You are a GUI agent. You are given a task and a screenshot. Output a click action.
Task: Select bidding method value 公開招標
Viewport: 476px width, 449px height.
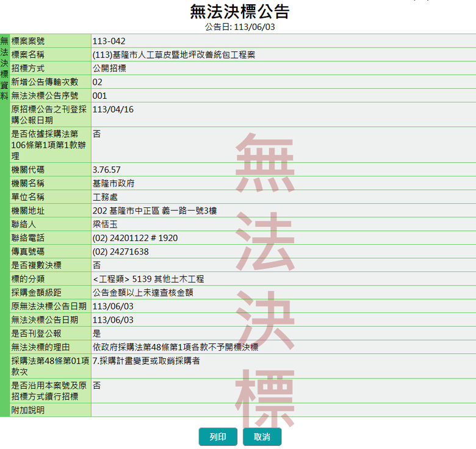(x=109, y=68)
